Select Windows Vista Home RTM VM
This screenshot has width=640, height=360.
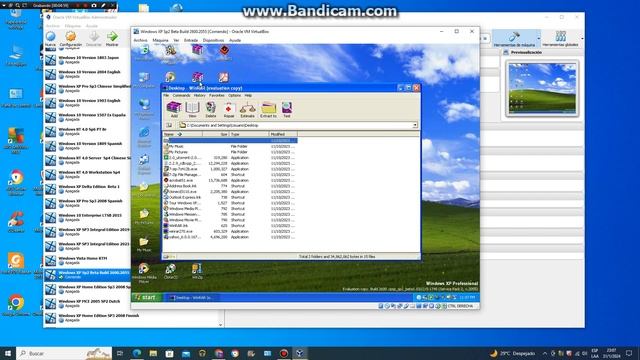[x=88, y=260]
